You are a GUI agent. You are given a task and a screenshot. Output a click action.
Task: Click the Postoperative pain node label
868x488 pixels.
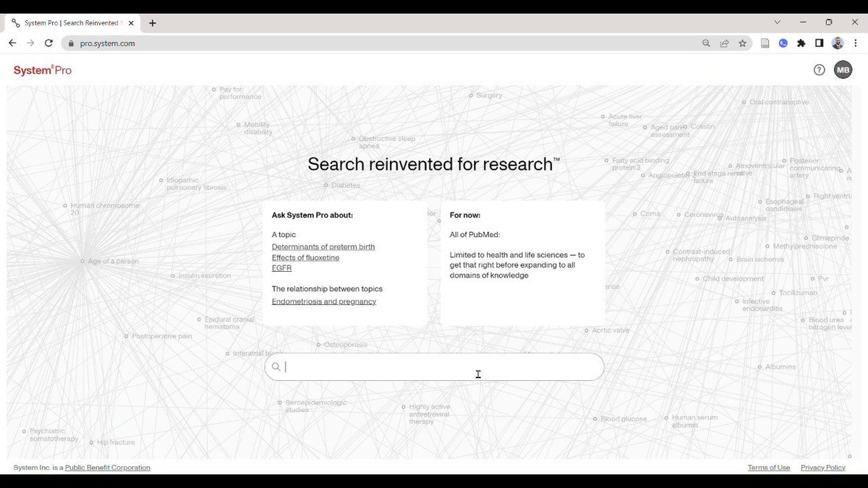click(162, 336)
